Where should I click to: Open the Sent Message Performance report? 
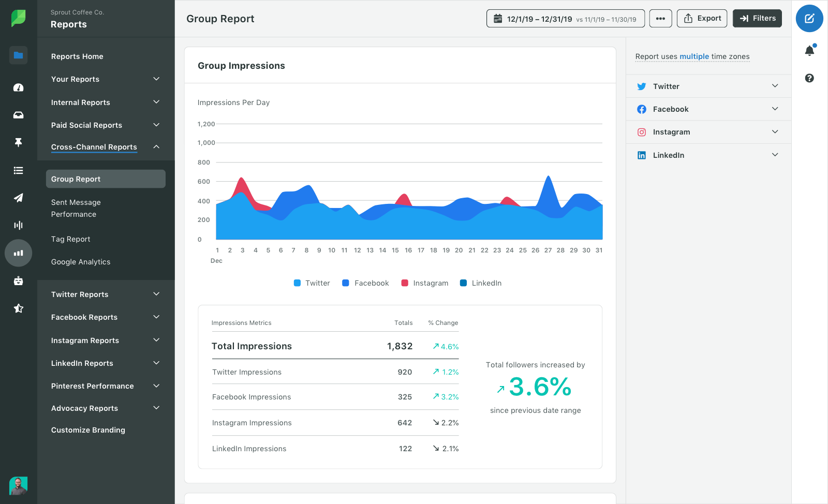(x=76, y=208)
